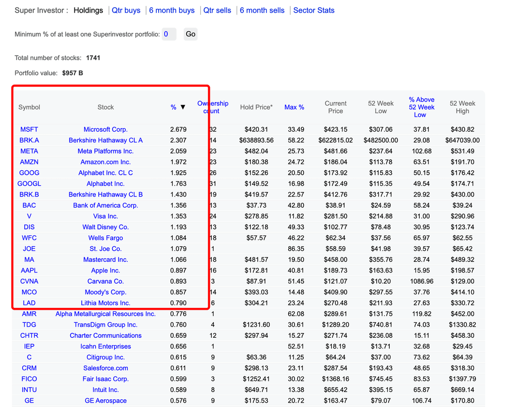
Task: Open Charter Communications stock link
Action: pos(105,336)
